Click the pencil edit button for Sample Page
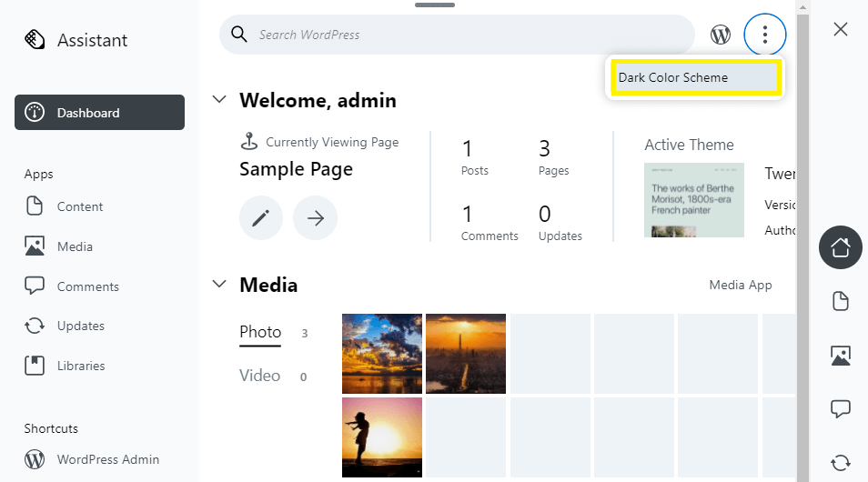Image resolution: width=868 pixels, height=482 pixels. (x=261, y=218)
